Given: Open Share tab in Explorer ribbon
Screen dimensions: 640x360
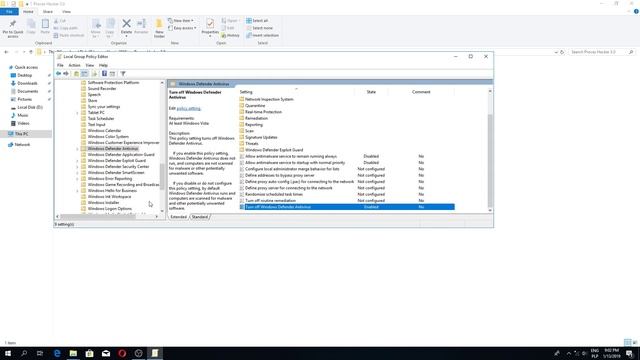Looking at the screenshot, I should 48,11.
